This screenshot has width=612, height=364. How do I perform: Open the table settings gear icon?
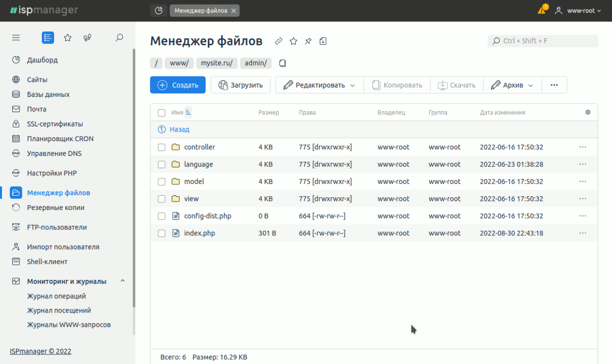588,112
